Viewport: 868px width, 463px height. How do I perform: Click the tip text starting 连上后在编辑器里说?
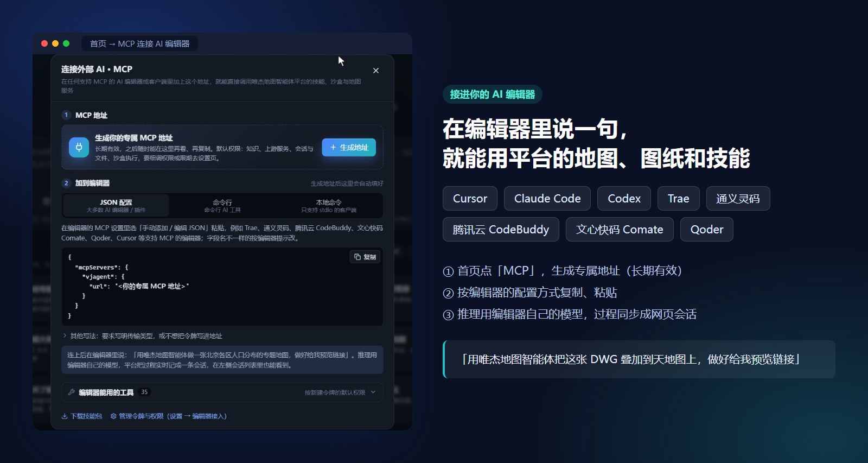click(x=222, y=360)
